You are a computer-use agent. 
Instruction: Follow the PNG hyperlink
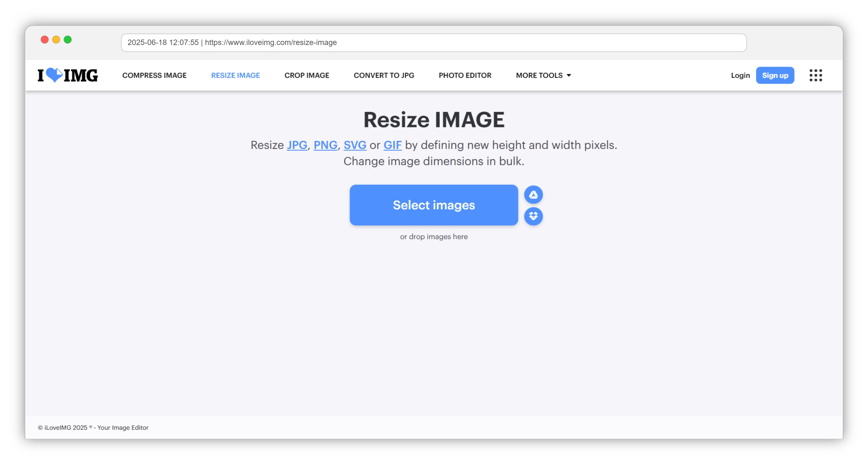click(x=325, y=145)
